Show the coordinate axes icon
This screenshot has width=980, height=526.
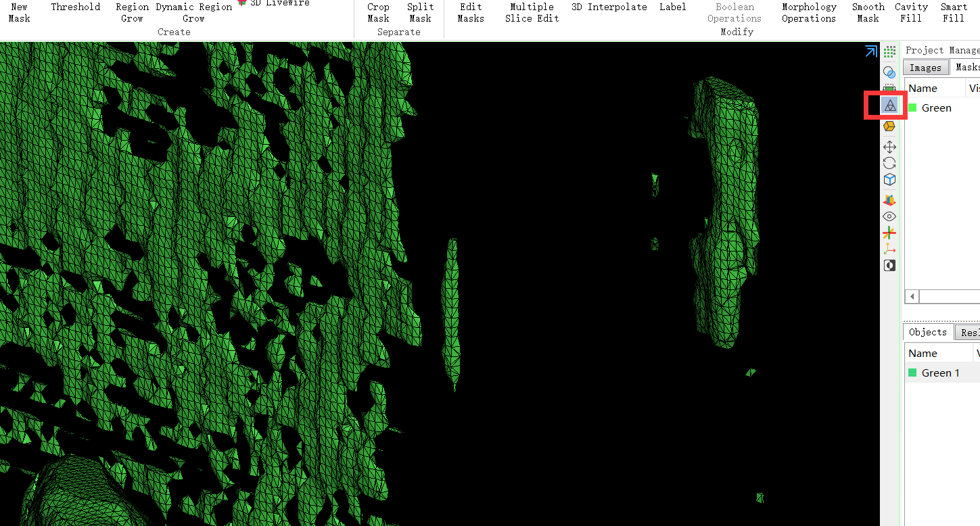(x=890, y=249)
